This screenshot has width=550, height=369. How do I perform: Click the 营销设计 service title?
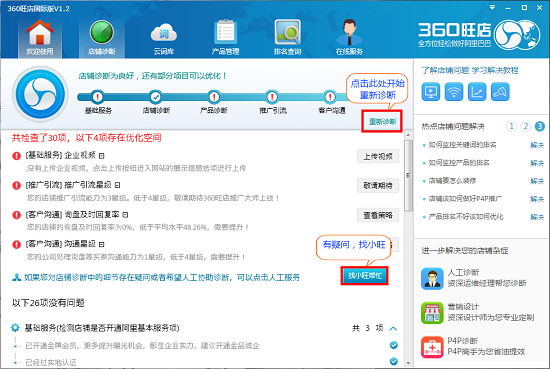coord(463,307)
